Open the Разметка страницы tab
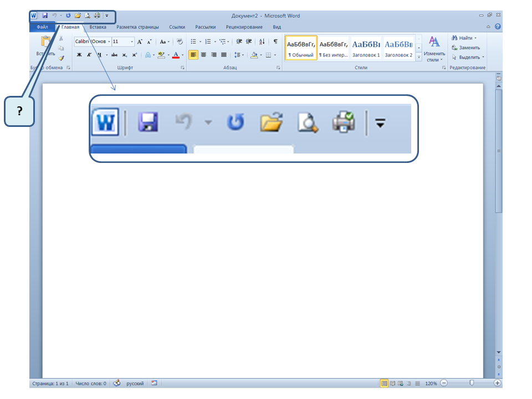Viewport: 532px width, 399px height. [x=137, y=27]
